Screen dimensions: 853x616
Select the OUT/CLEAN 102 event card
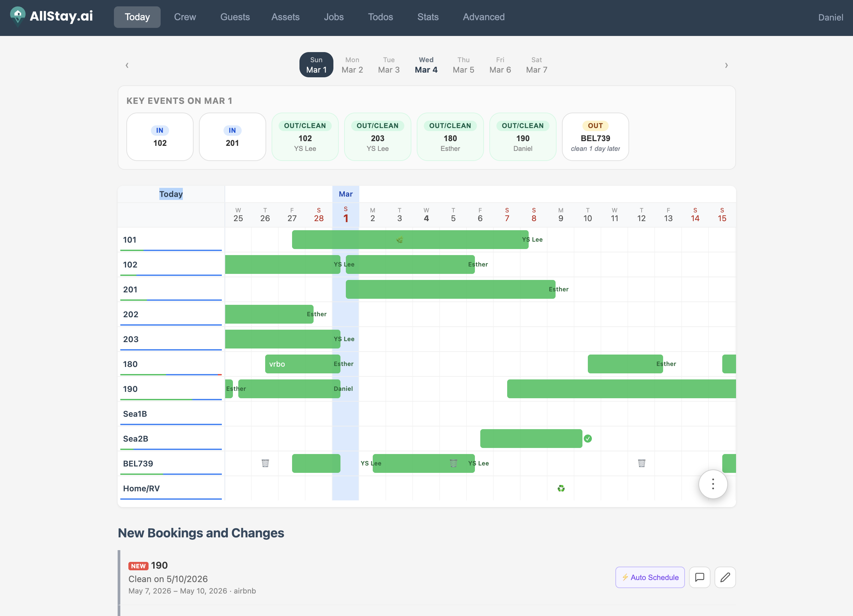click(304, 136)
